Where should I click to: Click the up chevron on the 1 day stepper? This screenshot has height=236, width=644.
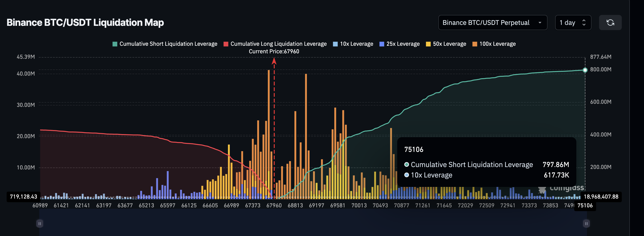coord(584,21)
